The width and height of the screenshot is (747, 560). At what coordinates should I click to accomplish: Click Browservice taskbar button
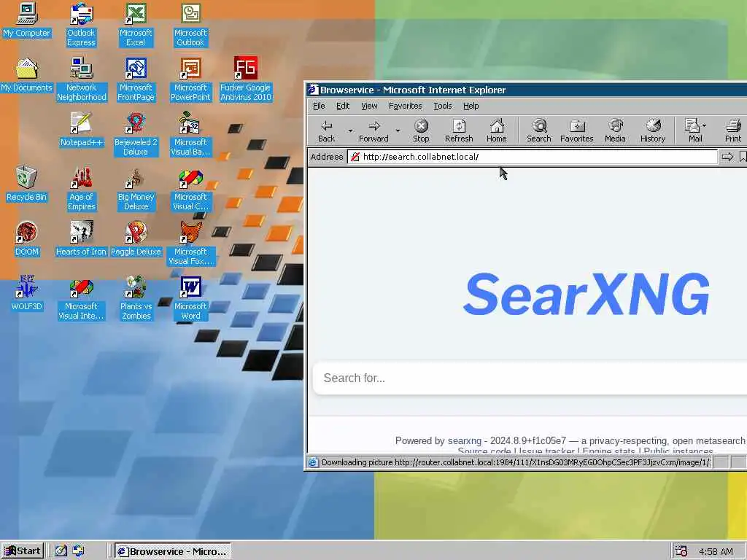(172, 551)
